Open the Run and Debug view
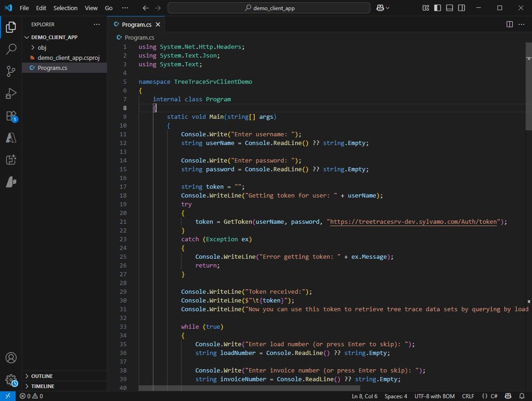 tap(11, 93)
